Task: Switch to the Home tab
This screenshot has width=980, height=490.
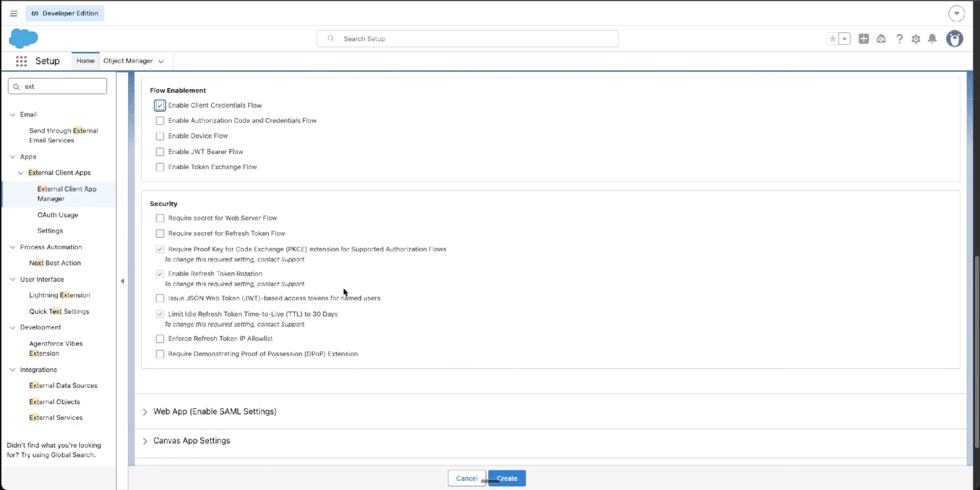Action: coord(85,61)
